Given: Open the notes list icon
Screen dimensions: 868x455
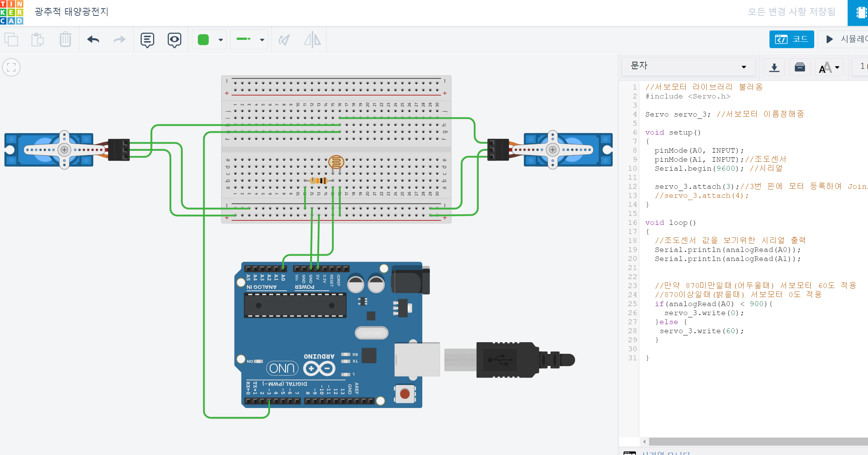Looking at the screenshot, I should point(147,39).
